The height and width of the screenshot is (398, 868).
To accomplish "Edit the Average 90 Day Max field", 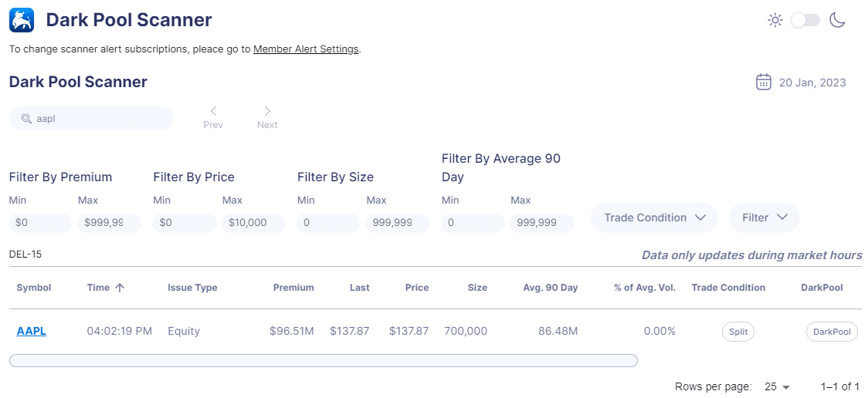I will click(x=542, y=224).
